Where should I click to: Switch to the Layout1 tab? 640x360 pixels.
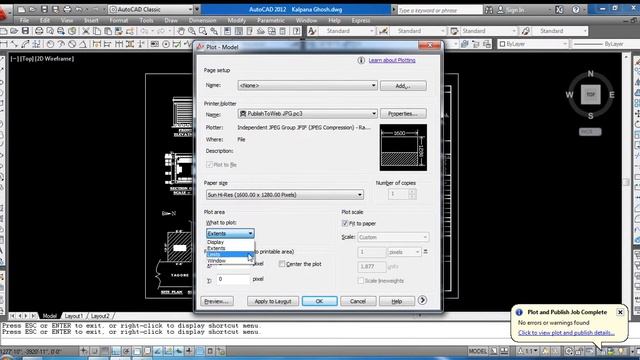(x=74, y=316)
